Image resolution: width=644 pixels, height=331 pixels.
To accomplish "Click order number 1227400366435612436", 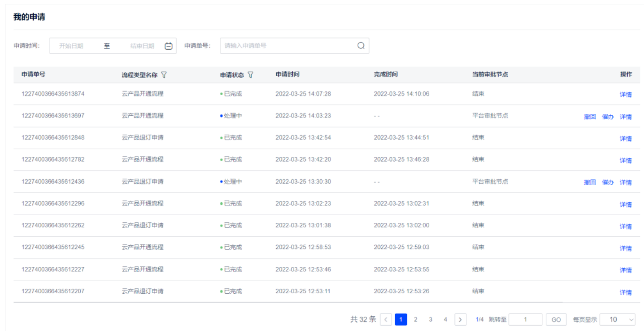I will coord(53,182).
